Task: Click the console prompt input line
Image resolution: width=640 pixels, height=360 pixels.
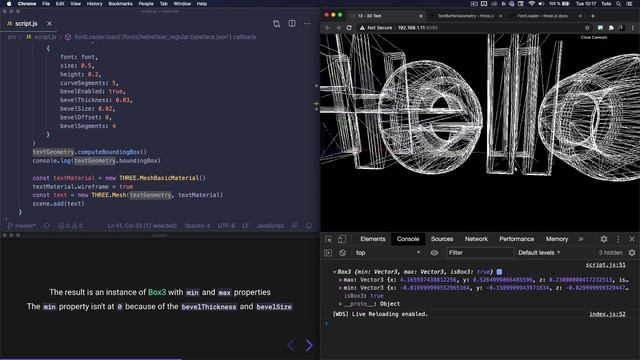Action: [x=480, y=324]
